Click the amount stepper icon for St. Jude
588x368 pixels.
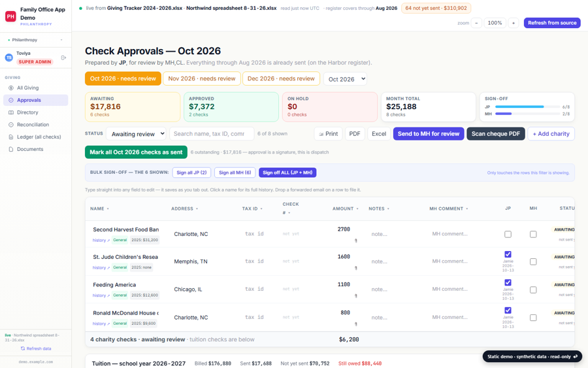(356, 268)
